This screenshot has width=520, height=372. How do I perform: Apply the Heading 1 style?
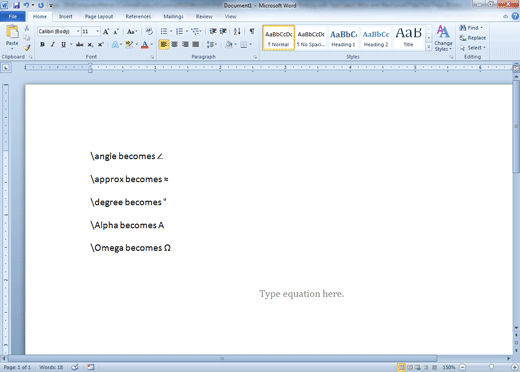tap(343, 38)
